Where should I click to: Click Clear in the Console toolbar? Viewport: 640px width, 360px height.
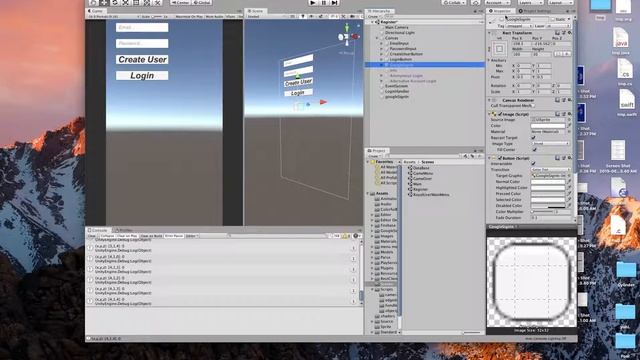(91, 236)
